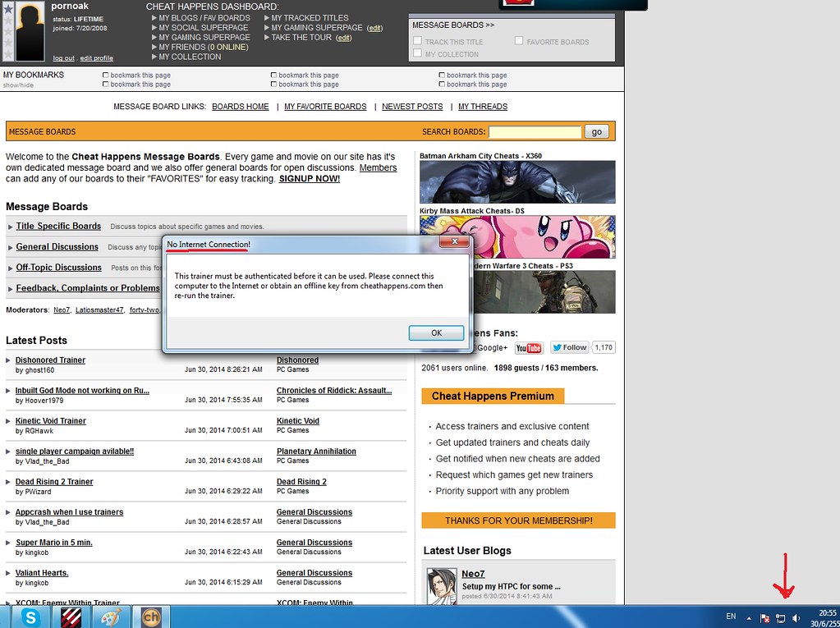Toggle show/hide under My Bookmarks

coord(18,85)
